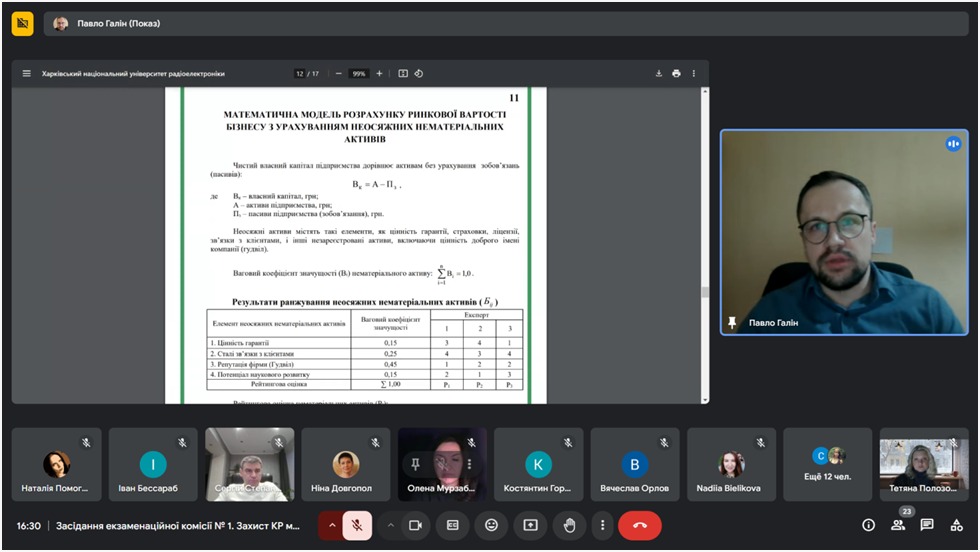Screen dimensions: 980x552
Task: Click the PDF more actions menu
Action: tap(694, 73)
